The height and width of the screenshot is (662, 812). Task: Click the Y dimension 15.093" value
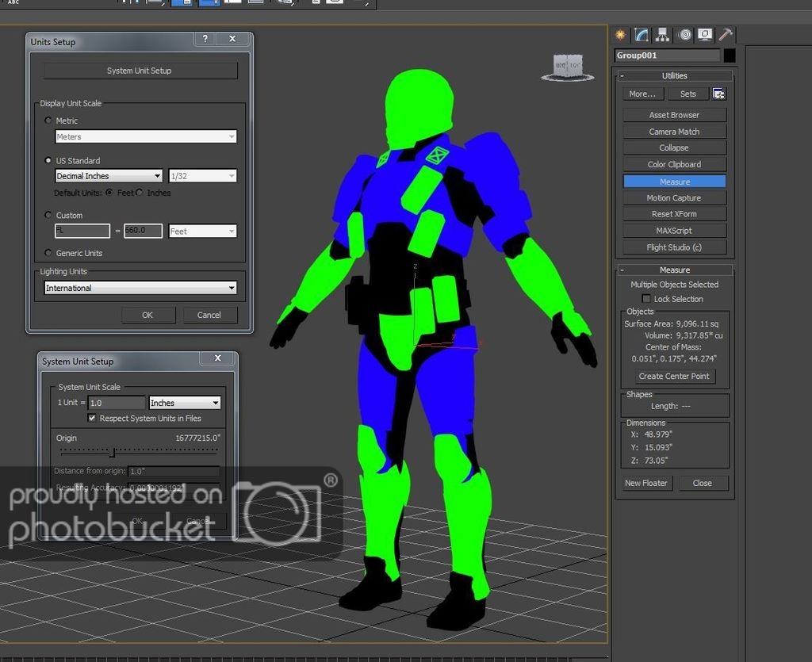658,447
